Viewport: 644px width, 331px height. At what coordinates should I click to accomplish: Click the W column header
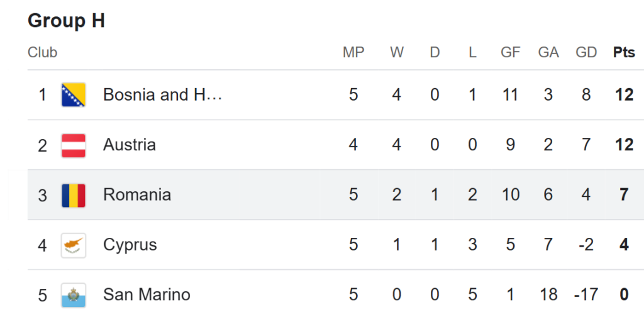pos(397,52)
